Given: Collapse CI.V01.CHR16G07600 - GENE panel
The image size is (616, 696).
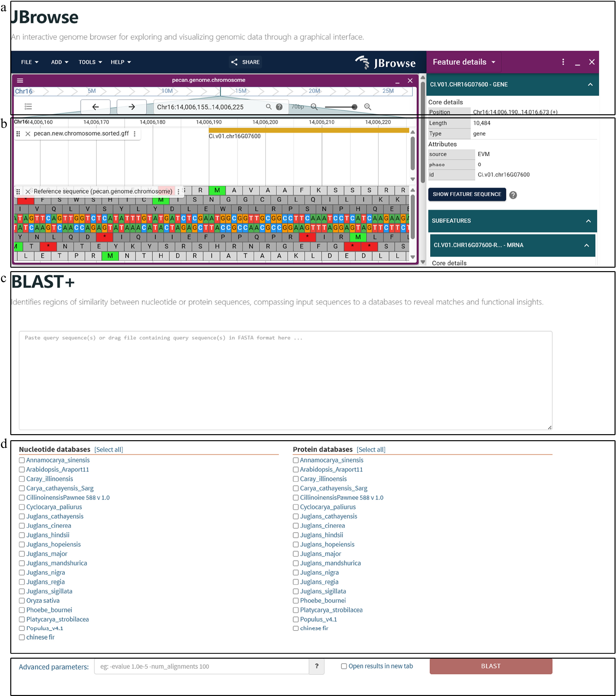Looking at the screenshot, I should click(590, 84).
